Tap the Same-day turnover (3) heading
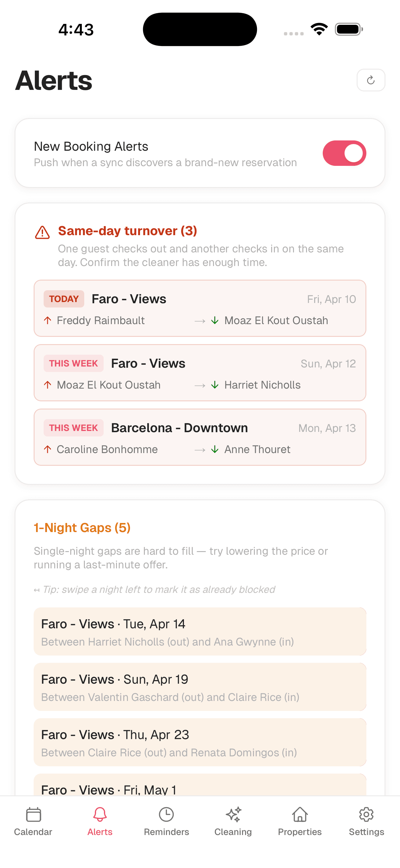 [128, 231]
